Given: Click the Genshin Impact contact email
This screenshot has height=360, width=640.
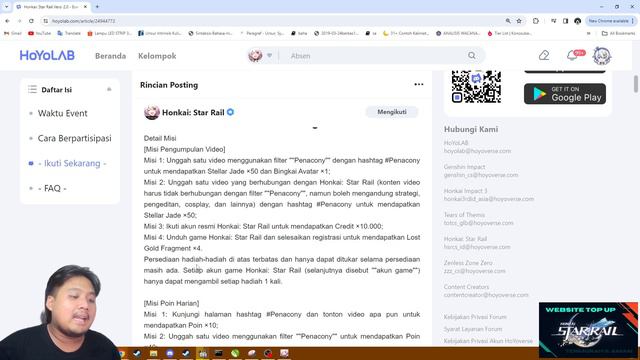Looking at the screenshot, I should click(481, 175).
